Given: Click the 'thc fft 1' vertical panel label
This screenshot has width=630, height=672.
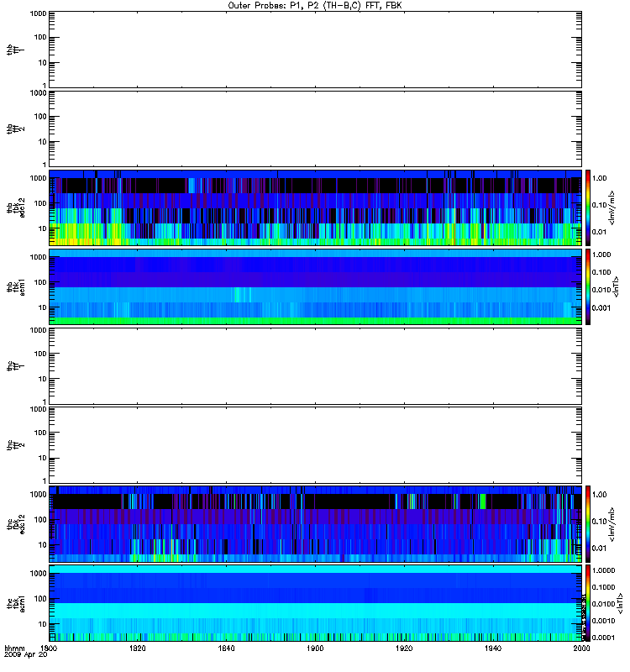Looking at the screenshot, I should (x=15, y=366).
